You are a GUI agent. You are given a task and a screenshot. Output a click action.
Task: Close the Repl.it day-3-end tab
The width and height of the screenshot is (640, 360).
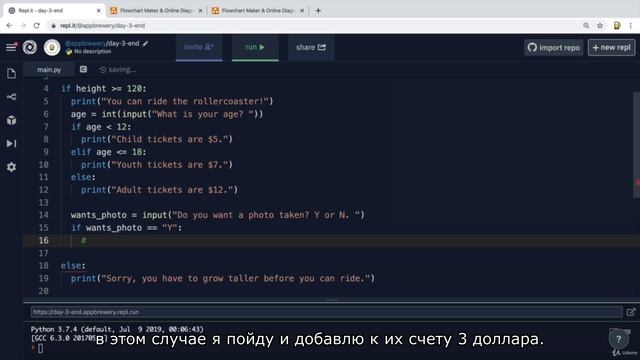pyautogui.click(x=98, y=11)
